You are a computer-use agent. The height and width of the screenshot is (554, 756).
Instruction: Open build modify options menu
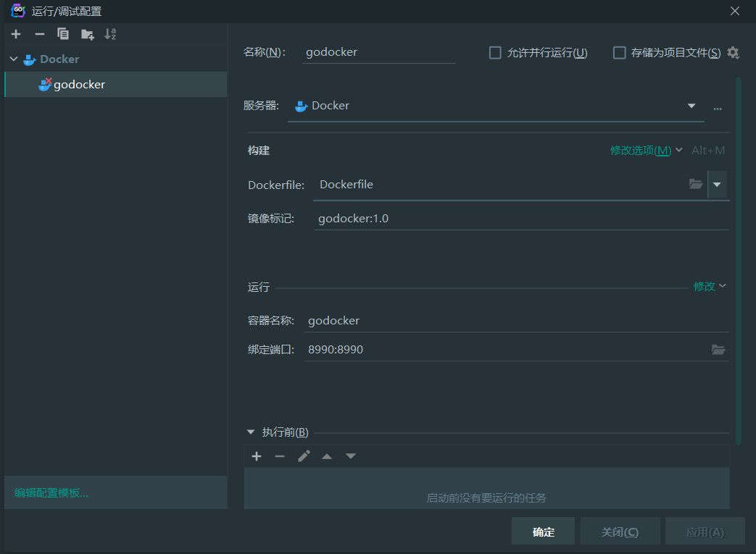646,151
